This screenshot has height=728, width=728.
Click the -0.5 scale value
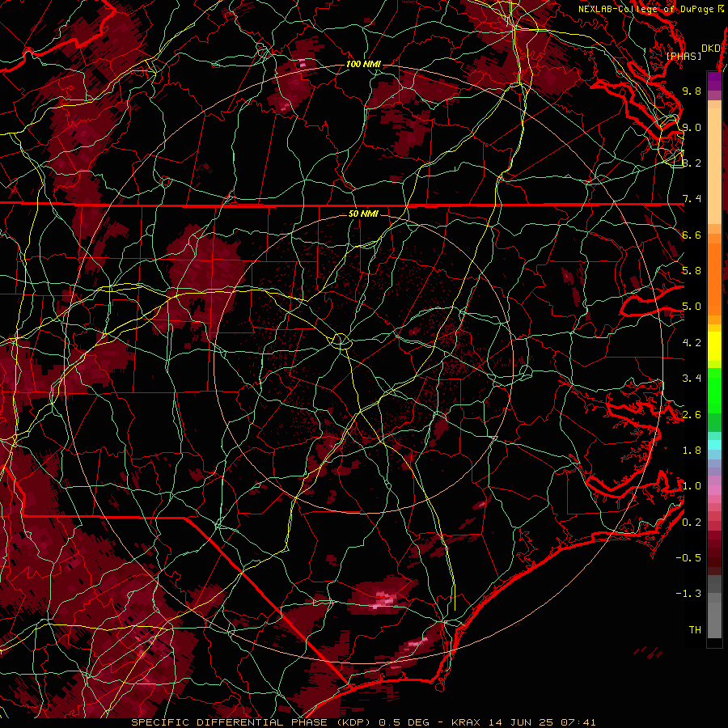click(x=688, y=558)
